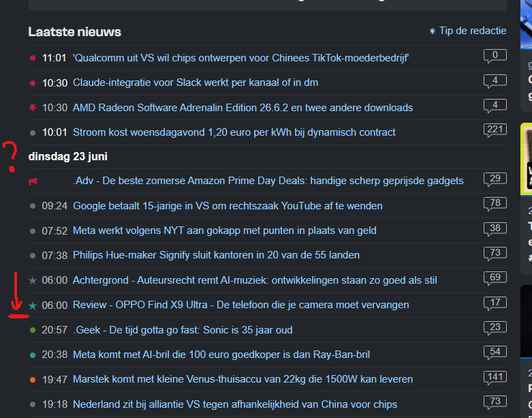This screenshot has height=418, width=532.
Task: Open the Claude-integratie voor Slack article
Action: point(195,83)
